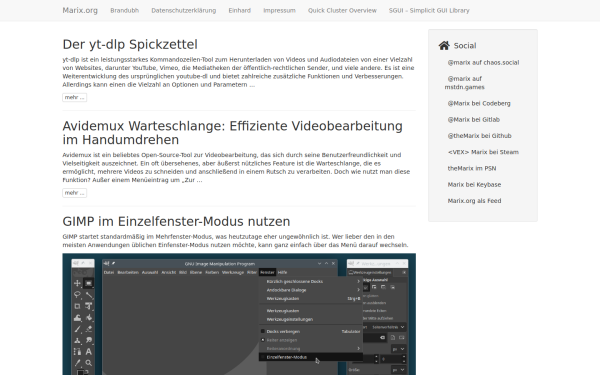Subscribe via 'Marix.org als Feed' link

pyautogui.click(x=474, y=201)
